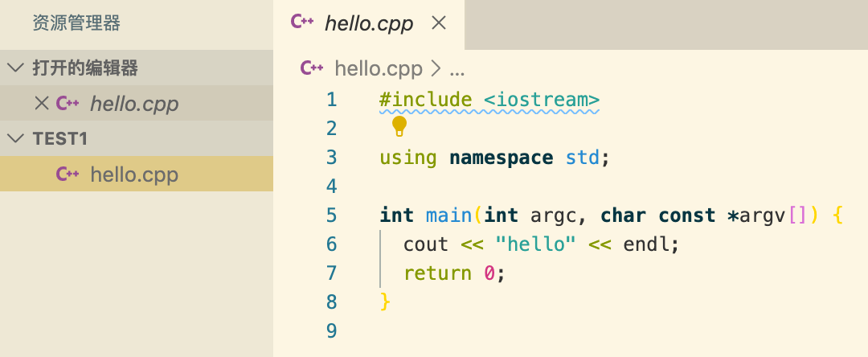Image resolution: width=868 pixels, height=357 pixels.
Task: Click the return keyword on line 7
Action: coord(437,273)
